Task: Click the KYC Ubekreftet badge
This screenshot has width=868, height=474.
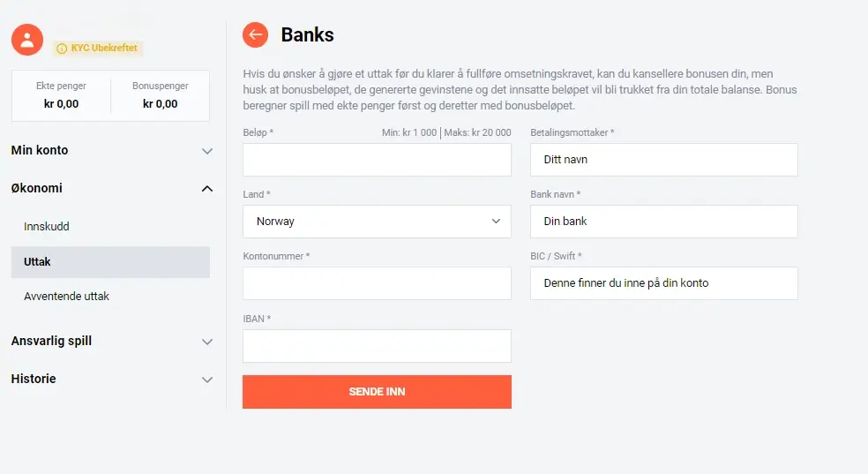Action: point(98,49)
